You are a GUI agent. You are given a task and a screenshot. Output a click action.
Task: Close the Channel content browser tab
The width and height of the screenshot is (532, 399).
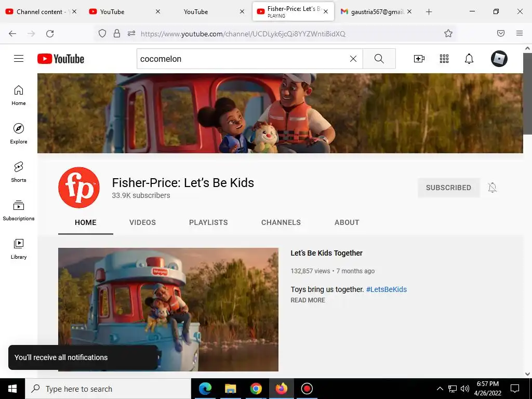[x=74, y=12]
